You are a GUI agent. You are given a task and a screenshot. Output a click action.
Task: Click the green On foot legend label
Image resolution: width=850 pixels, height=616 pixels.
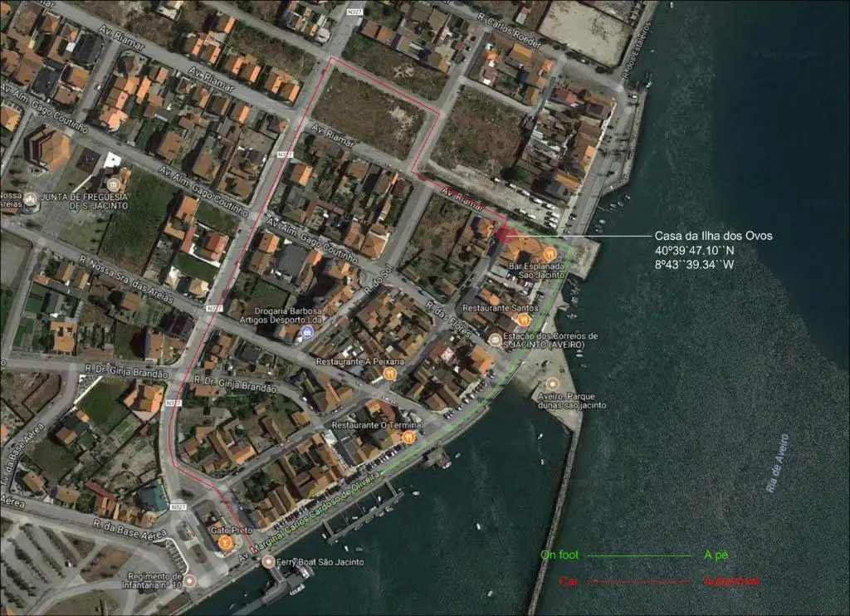click(559, 555)
